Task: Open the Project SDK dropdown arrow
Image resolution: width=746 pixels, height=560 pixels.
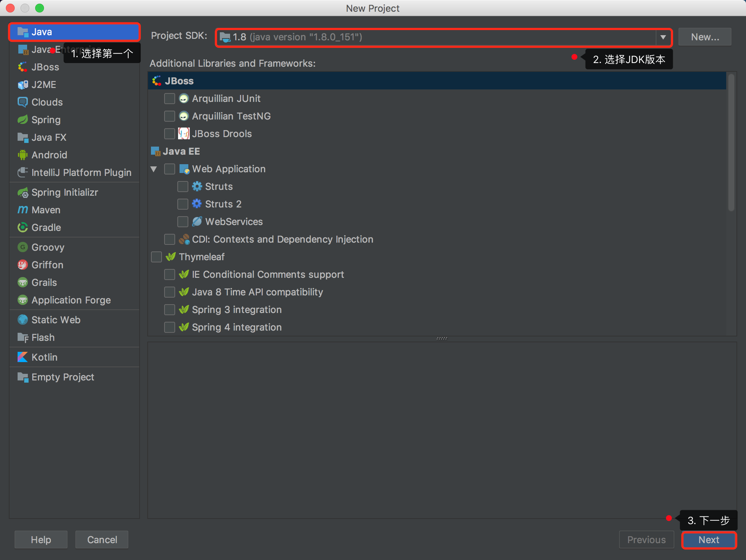Action: click(x=663, y=37)
